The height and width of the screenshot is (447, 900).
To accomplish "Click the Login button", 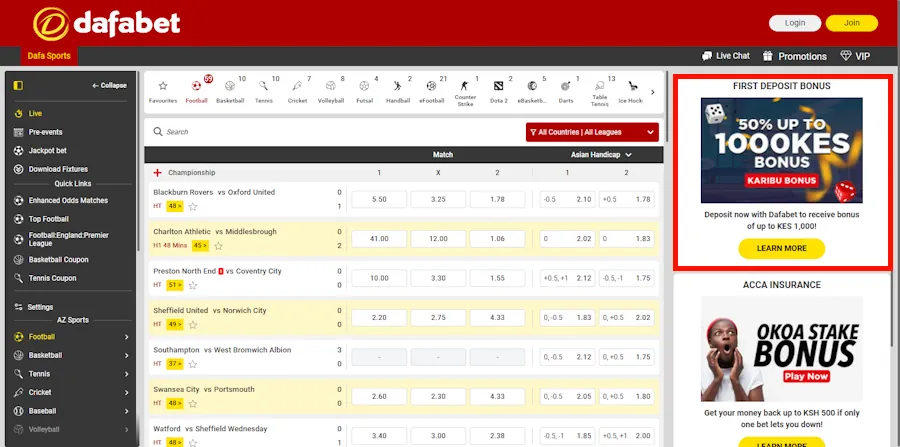I will click(x=795, y=23).
